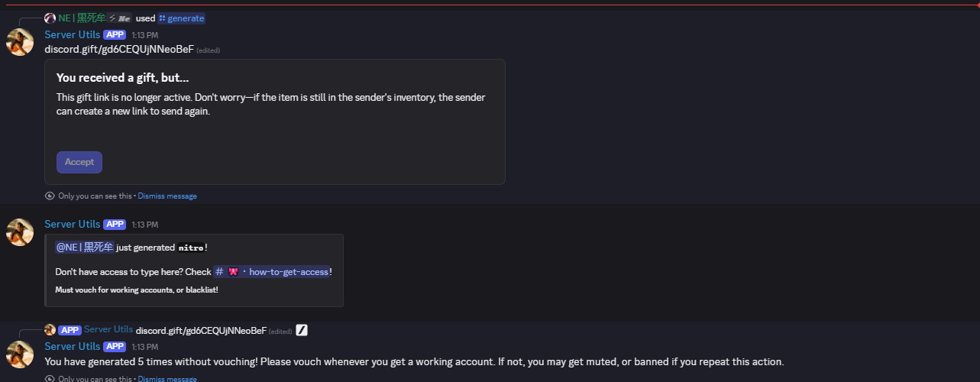Open the discord.gift link above the gift embed

tap(118, 50)
